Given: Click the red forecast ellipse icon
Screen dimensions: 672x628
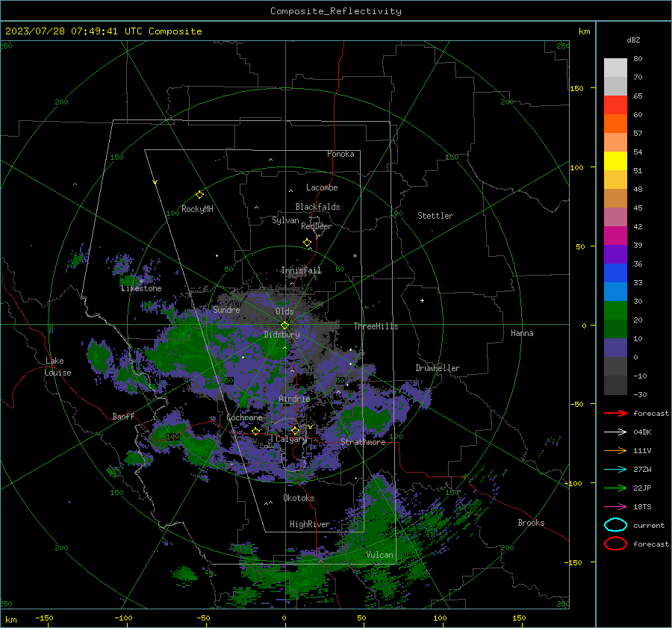Looking at the screenshot, I should click(x=615, y=544).
